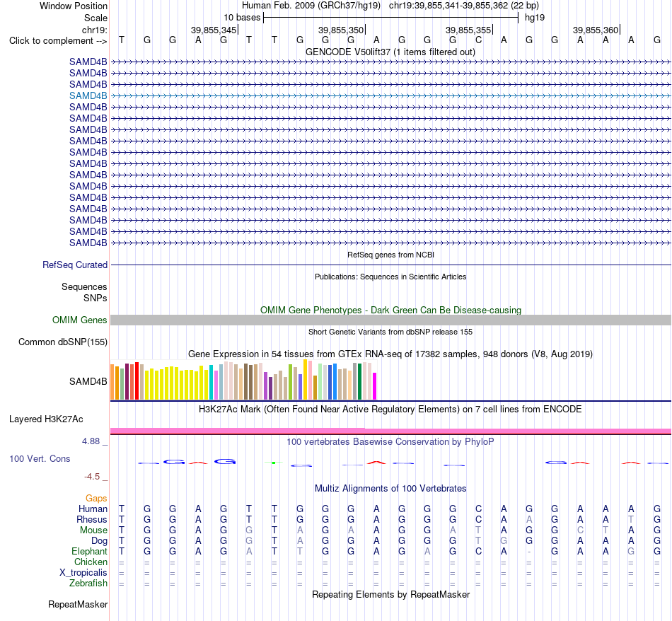Click the -4.5 lower axis value

point(92,477)
